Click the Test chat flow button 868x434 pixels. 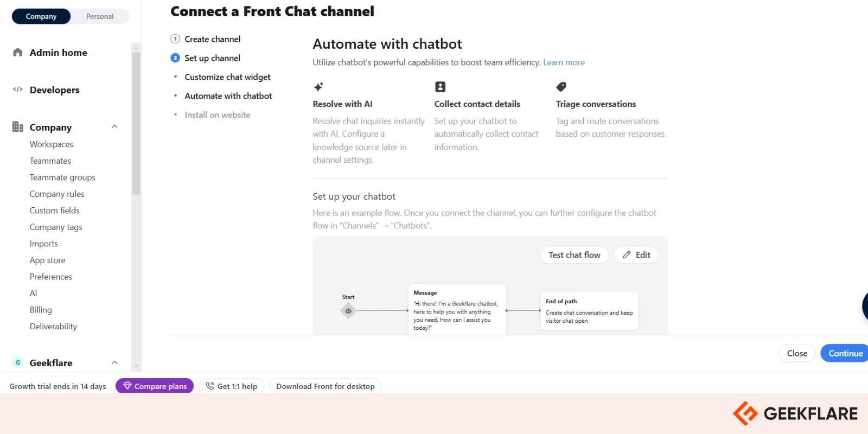[x=574, y=255]
